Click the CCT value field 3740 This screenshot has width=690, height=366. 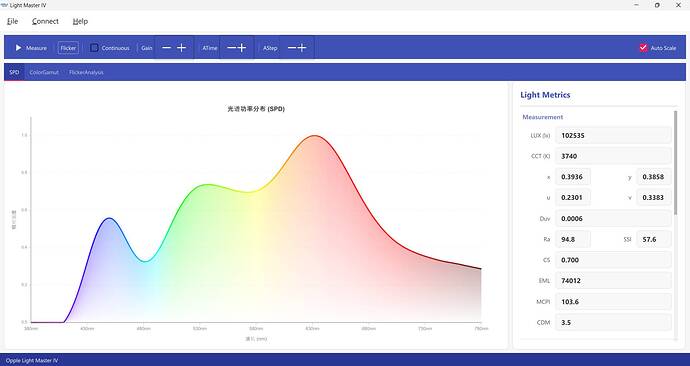pos(613,156)
